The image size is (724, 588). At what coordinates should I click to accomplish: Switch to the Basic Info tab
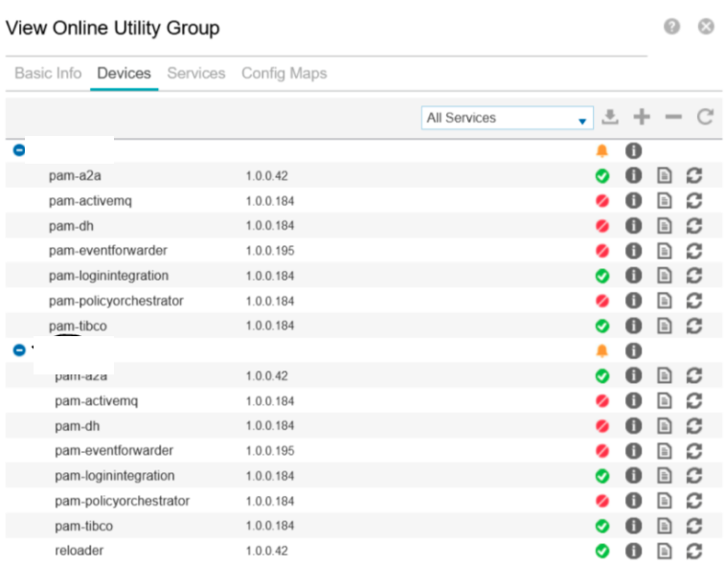(48, 74)
